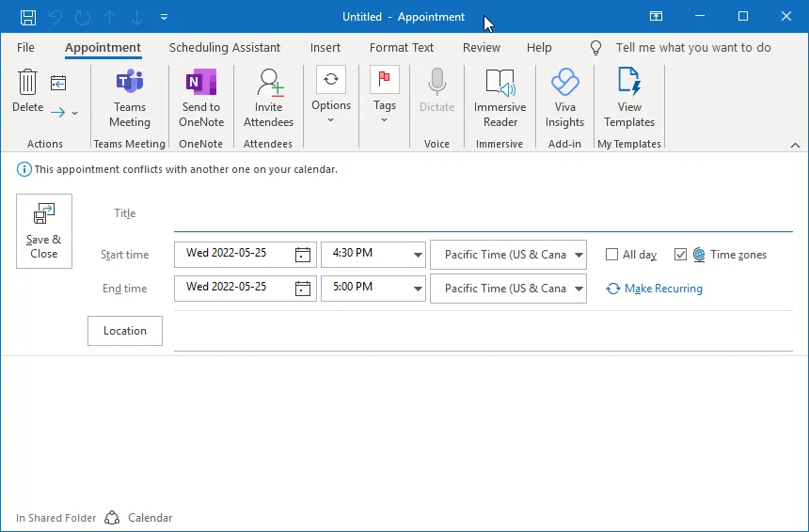
Task: Switch to Scheduling Assistant tab
Action: [225, 47]
